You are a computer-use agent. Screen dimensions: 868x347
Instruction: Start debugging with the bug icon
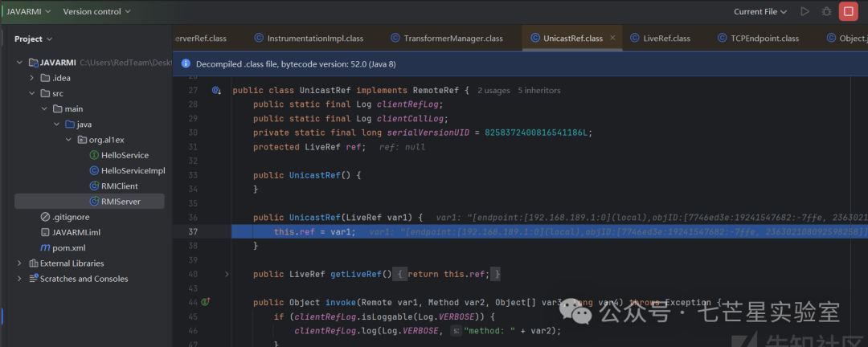click(826, 11)
